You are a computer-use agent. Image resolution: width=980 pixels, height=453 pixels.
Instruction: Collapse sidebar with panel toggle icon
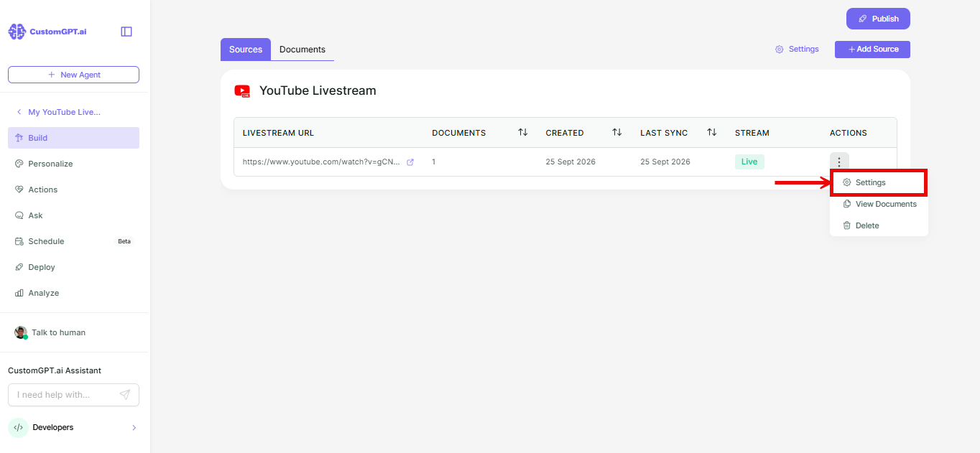(x=126, y=32)
